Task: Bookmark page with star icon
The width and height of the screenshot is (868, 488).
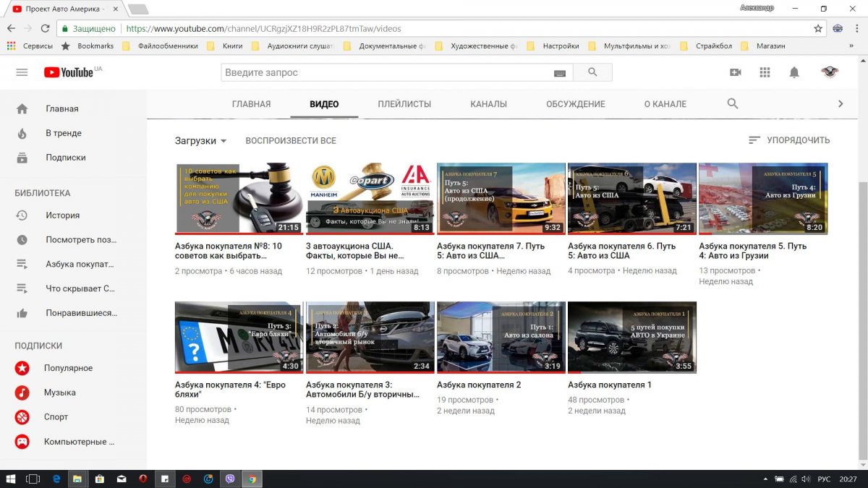Action: (818, 29)
